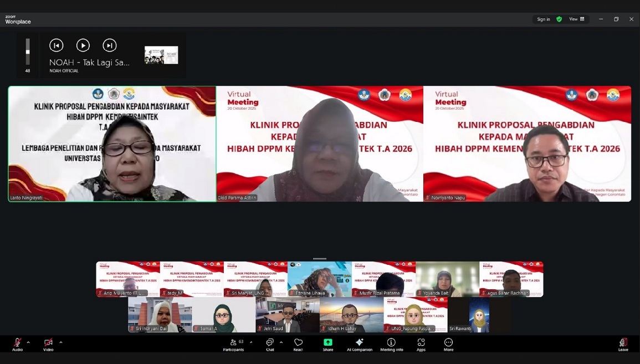Image resolution: width=640 pixels, height=364 pixels.
Task: Expand the video options arrow
Action: point(60,342)
